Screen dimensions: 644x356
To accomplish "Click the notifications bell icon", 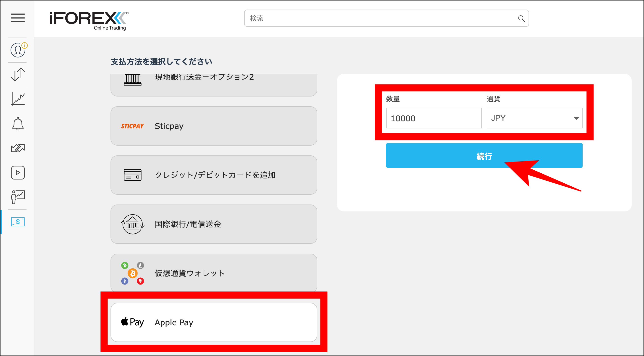I will [x=17, y=123].
